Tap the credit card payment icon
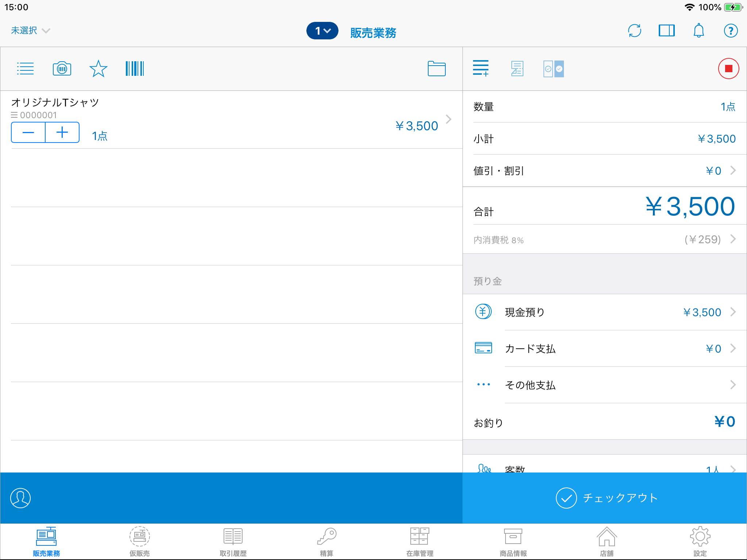The image size is (747, 560). [x=484, y=348]
